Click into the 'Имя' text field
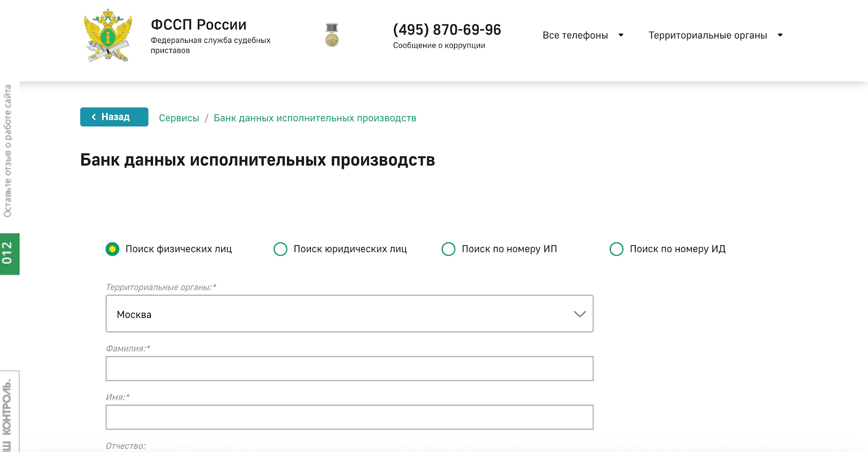This screenshot has height=452, width=868. (x=349, y=417)
